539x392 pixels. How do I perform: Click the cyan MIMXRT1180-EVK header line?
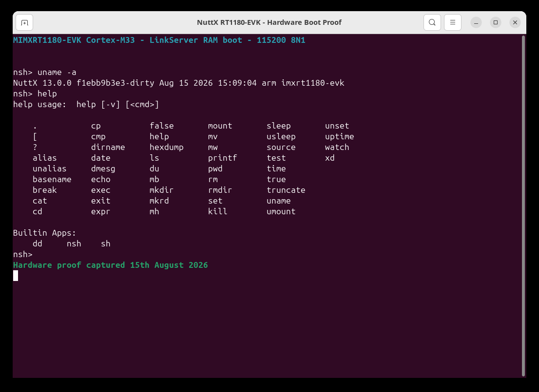tap(159, 40)
